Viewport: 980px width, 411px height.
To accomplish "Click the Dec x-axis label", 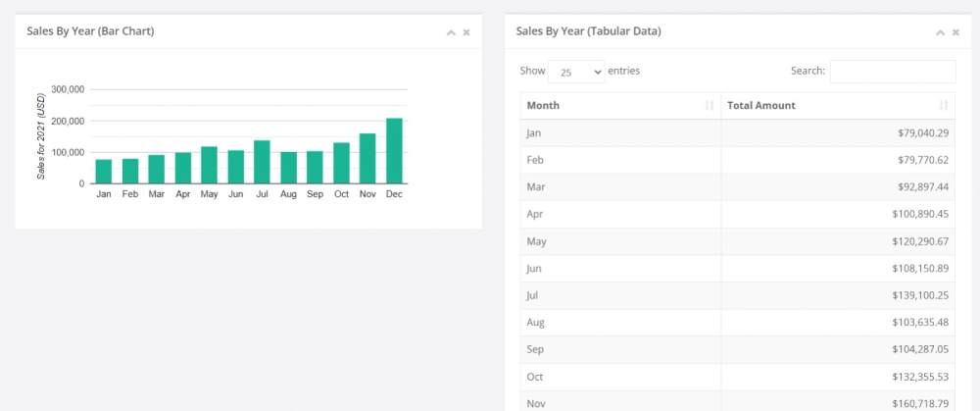I will click(x=394, y=194).
